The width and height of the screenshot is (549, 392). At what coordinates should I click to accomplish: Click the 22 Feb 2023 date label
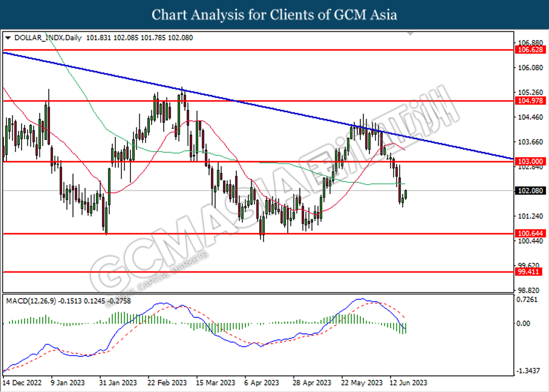coord(167,383)
